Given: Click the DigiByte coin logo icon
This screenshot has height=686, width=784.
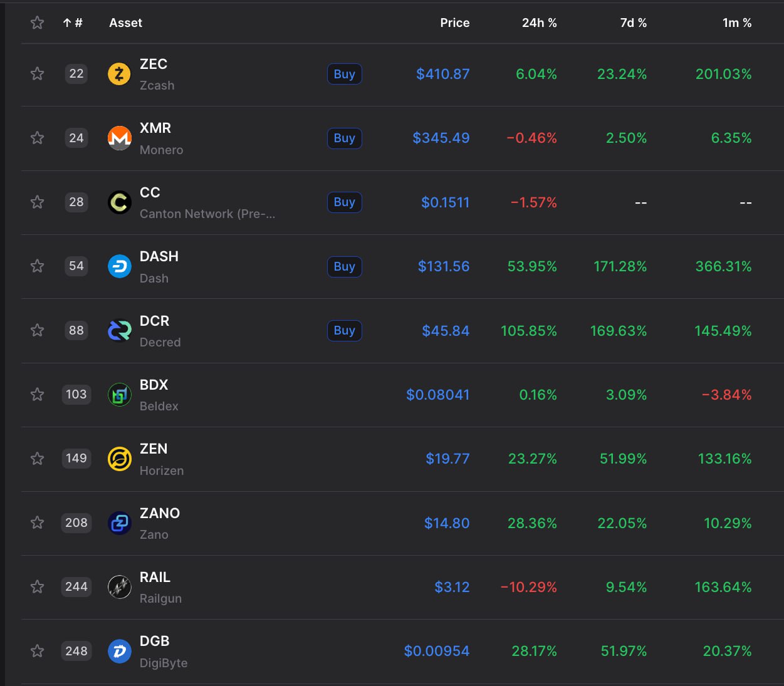Looking at the screenshot, I should [119, 651].
